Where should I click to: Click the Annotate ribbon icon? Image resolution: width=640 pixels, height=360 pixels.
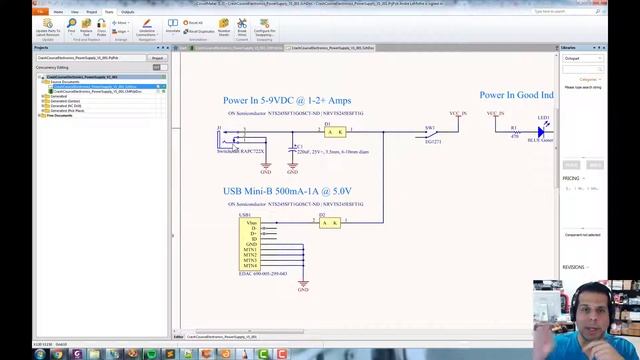click(x=173, y=26)
